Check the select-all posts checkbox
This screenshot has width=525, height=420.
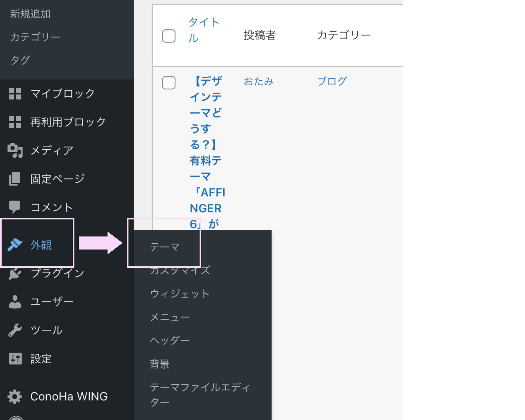tap(169, 36)
